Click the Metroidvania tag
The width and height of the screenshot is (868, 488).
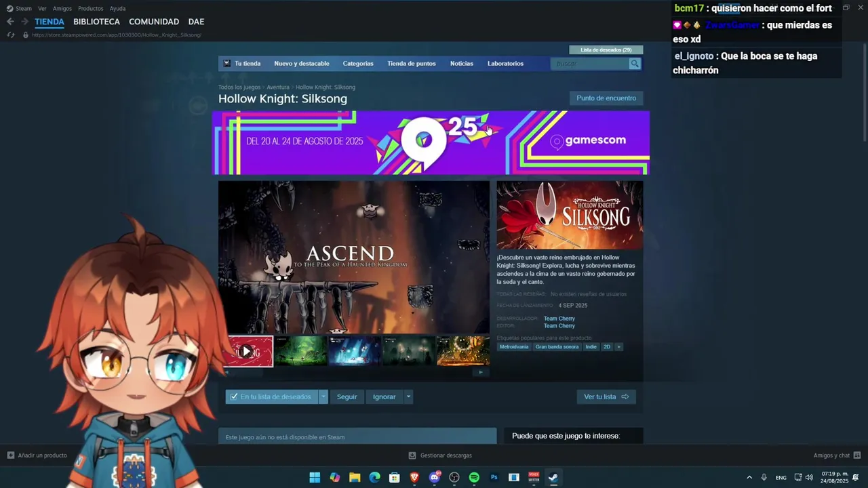(x=513, y=347)
